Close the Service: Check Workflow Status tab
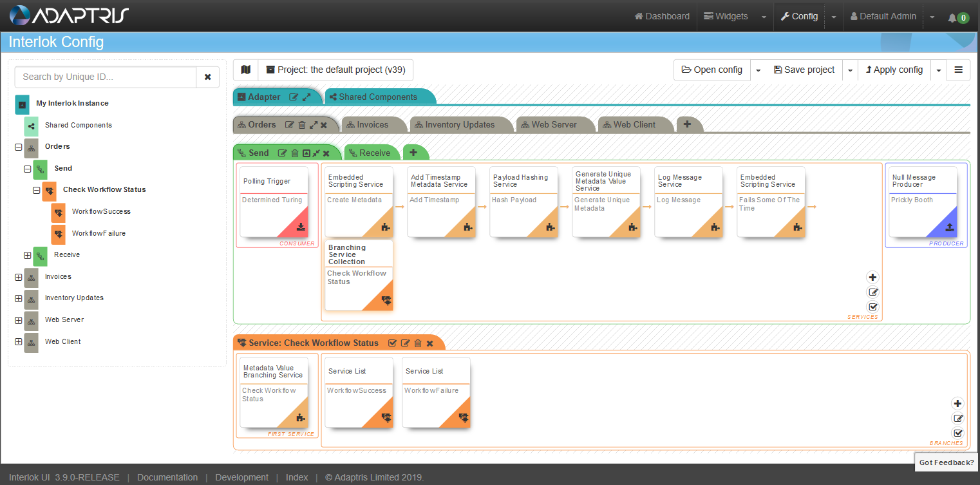Image resolution: width=980 pixels, height=485 pixels. coord(429,343)
